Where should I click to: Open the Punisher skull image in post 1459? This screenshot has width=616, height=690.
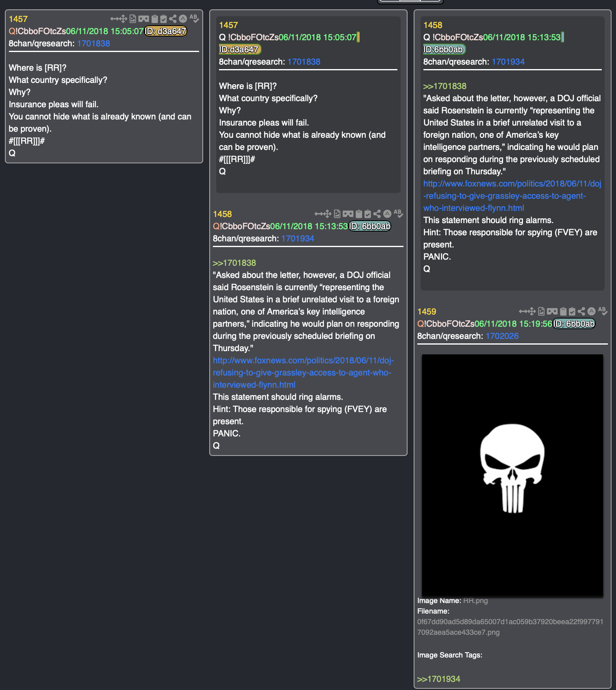[512, 475]
